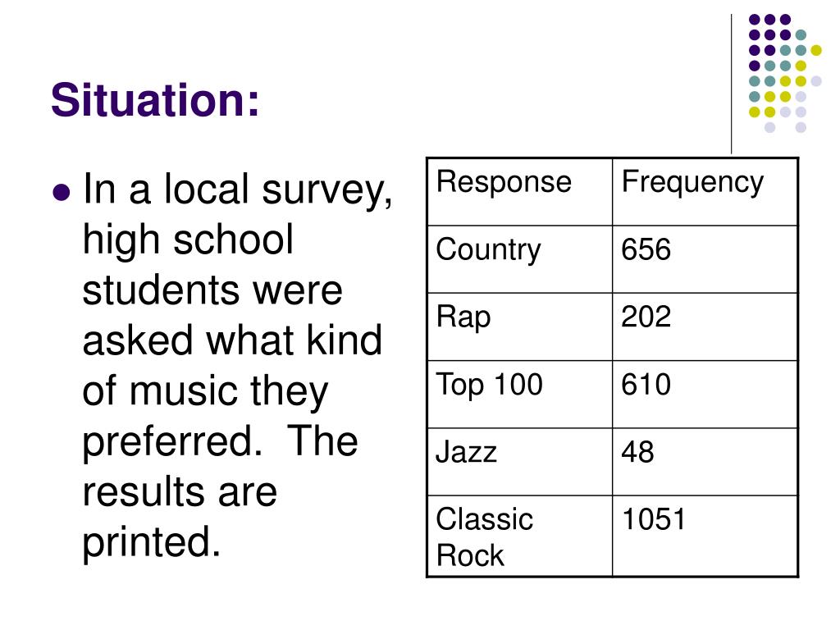The width and height of the screenshot is (840, 630).
Task: Click the words "high school" in the paragraph
Action: [188, 240]
